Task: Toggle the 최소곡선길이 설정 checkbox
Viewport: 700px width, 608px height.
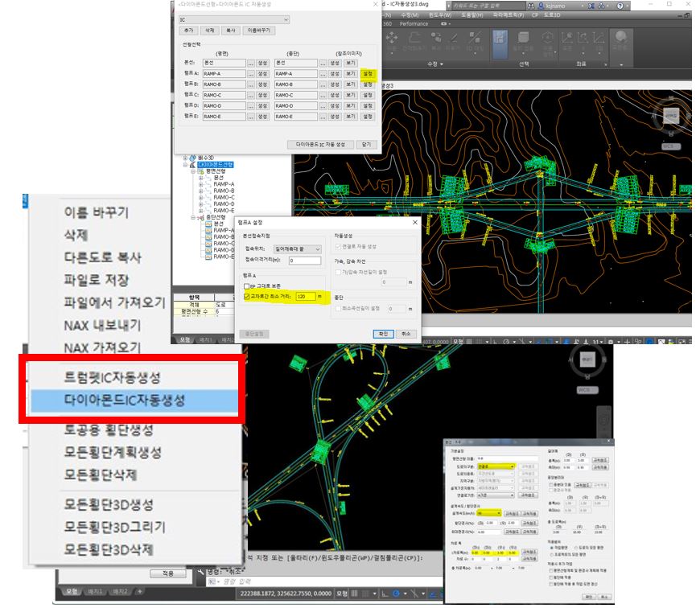Action: (x=339, y=308)
